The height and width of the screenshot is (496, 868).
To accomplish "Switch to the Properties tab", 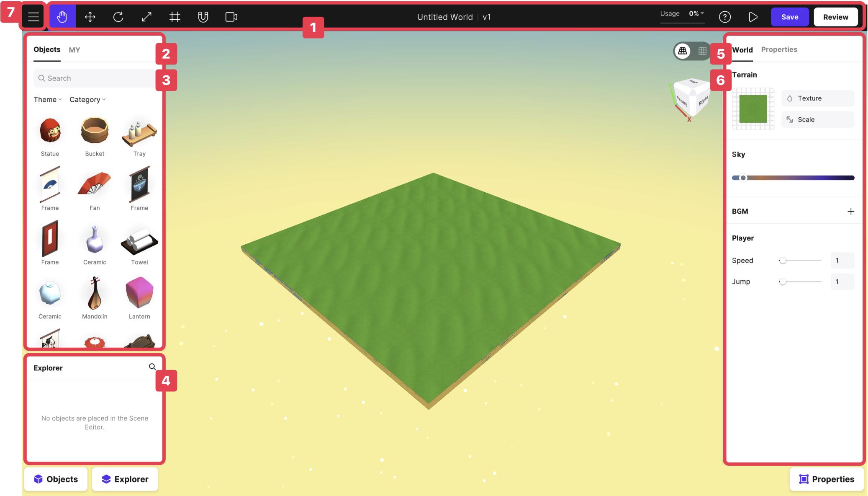I will (x=778, y=49).
